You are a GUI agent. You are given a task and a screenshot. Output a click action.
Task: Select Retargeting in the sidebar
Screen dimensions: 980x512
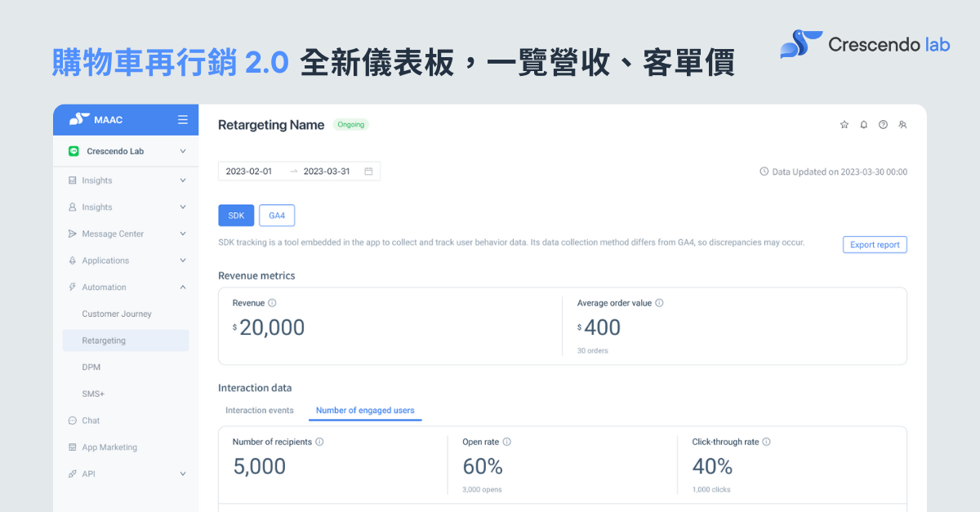126,341
